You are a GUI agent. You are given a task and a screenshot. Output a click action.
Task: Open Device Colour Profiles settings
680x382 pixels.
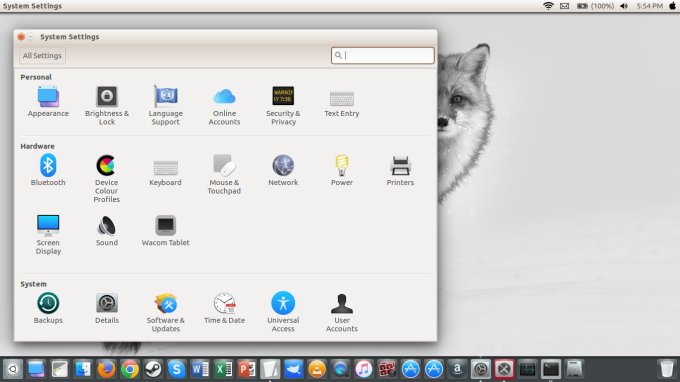[x=107, y=179]
